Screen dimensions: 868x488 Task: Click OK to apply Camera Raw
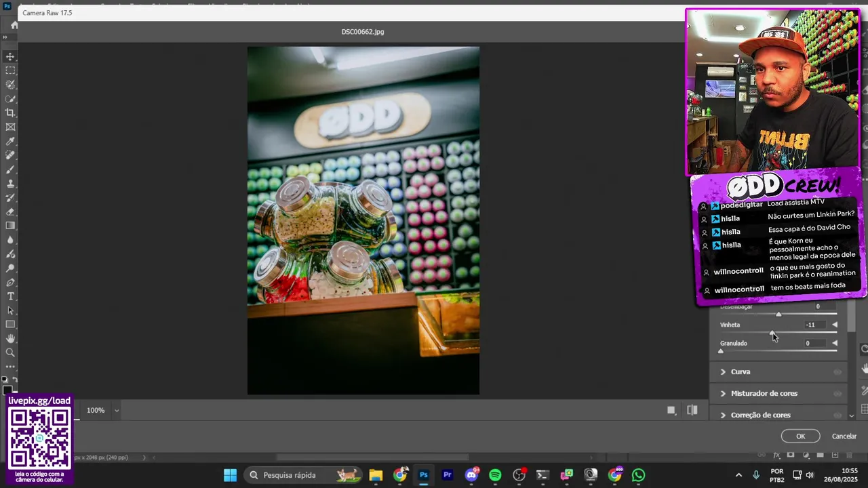pos(800,436)
